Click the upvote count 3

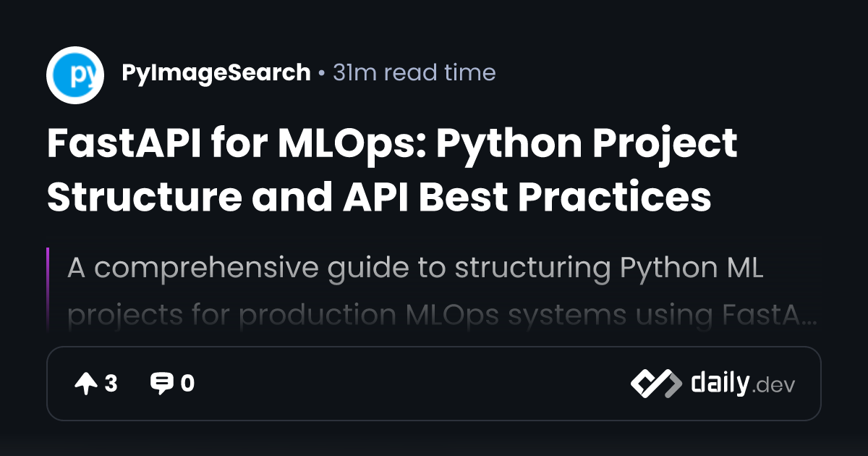(111, 384)
